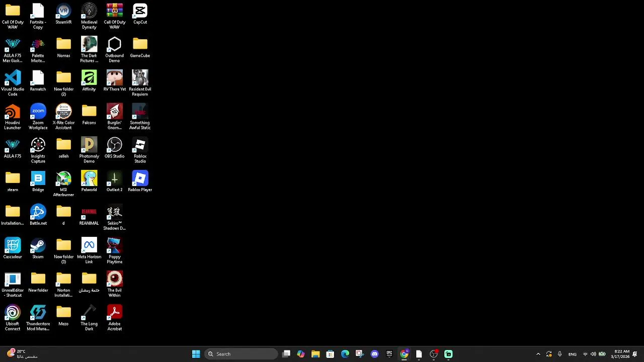Image resolution: width=644 pixels, height=362 pixels.
Task: Switch ENG input language indicator
Action: (x=573, y=354)
